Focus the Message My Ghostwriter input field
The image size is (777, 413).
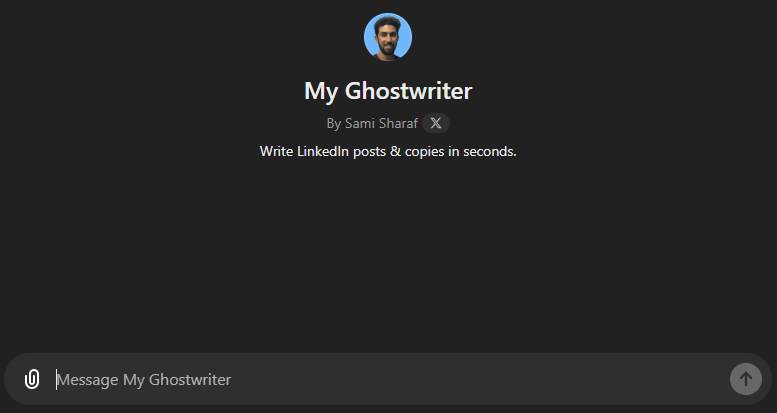[x=389, y=379]
